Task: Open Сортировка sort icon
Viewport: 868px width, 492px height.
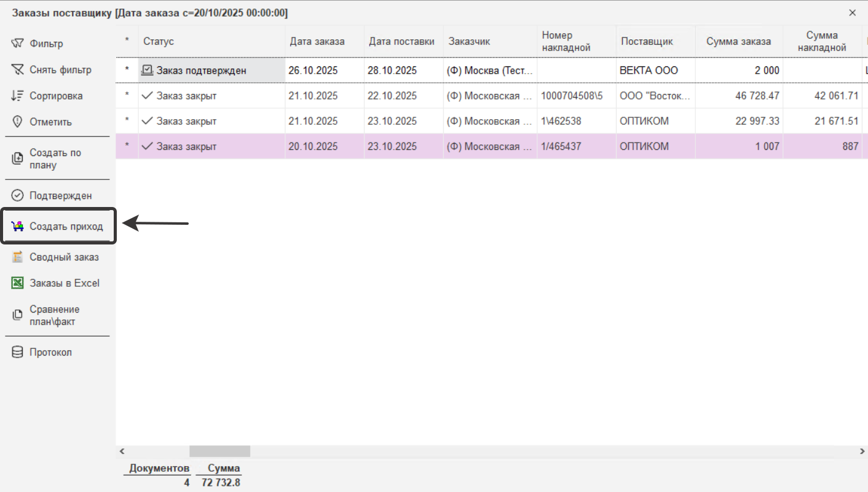Action: click(x=18, y=96)
